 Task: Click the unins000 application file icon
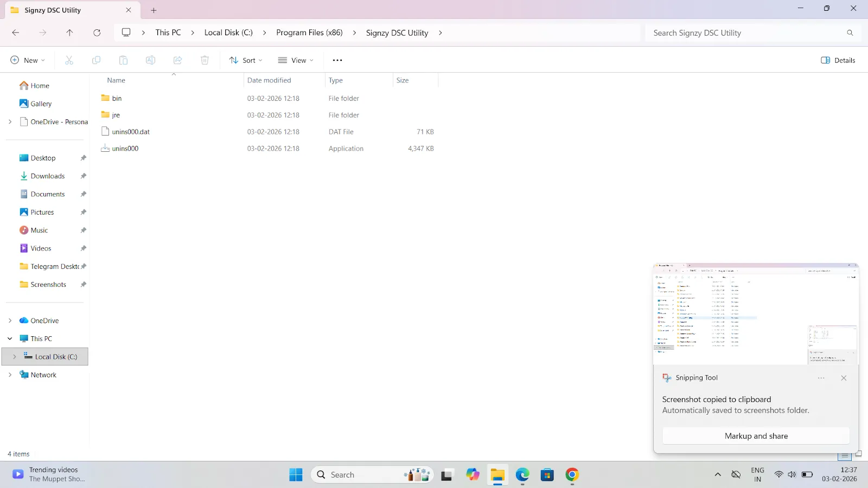pos(105,148)
